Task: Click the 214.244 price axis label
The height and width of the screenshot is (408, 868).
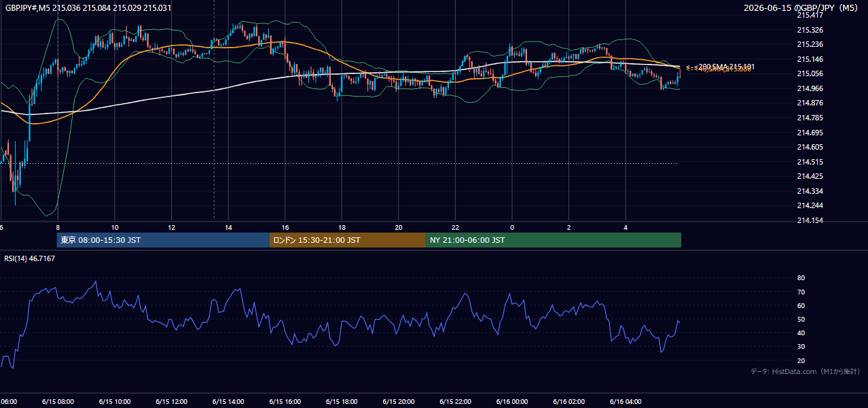Action: point(810,205)
